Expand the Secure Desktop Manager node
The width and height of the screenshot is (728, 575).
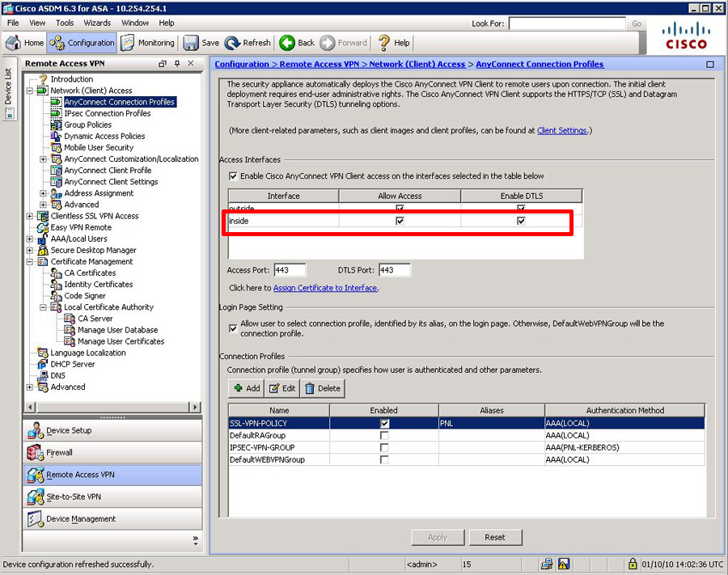pyautogui.click(x=30, y=251)
